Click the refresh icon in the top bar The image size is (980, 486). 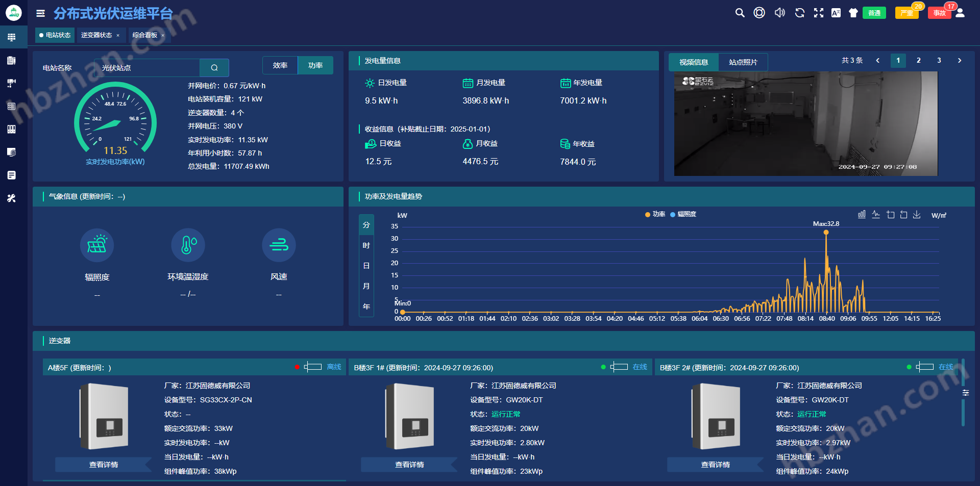[x=799, y=12]
